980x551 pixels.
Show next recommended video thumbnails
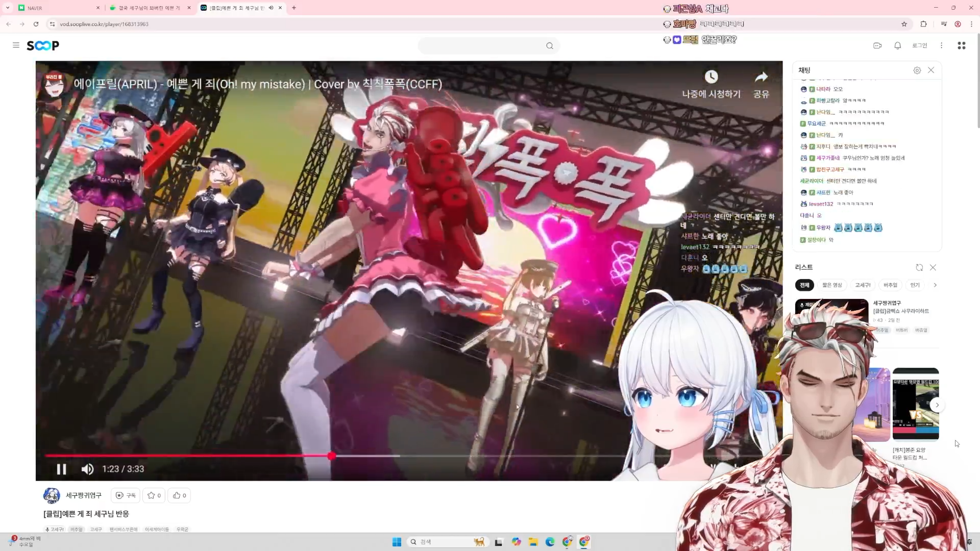(937, 405)
